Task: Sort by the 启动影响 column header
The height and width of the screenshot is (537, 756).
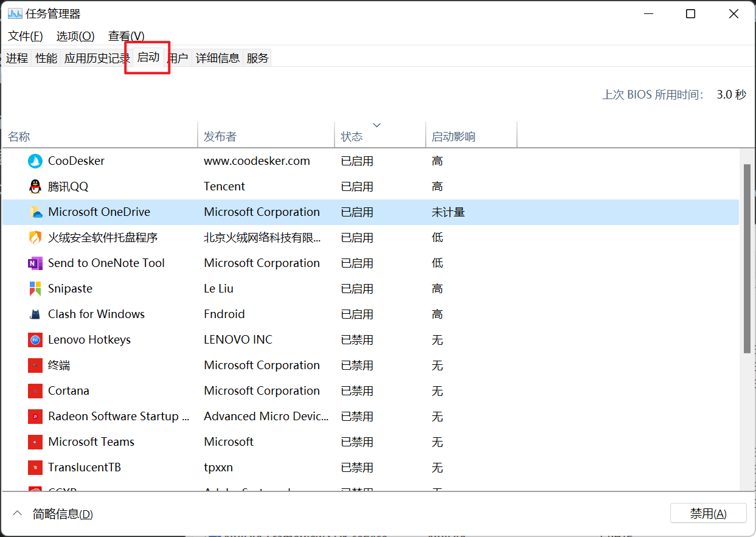Action: coord(471,136)
